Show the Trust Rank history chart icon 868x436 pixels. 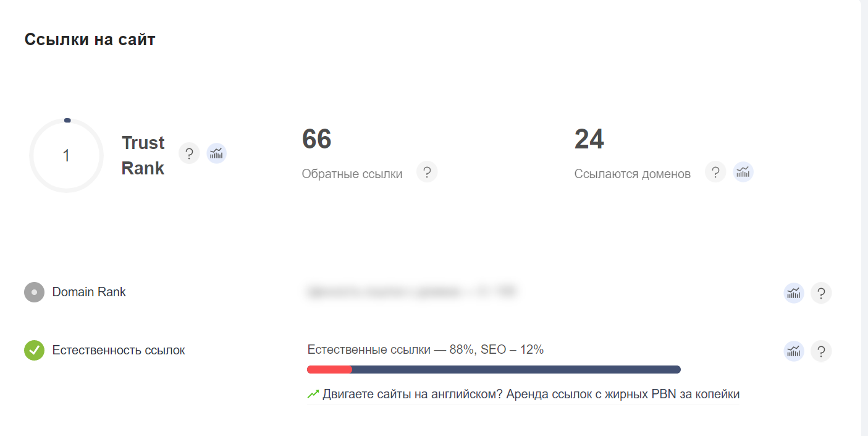pos(216,153)
